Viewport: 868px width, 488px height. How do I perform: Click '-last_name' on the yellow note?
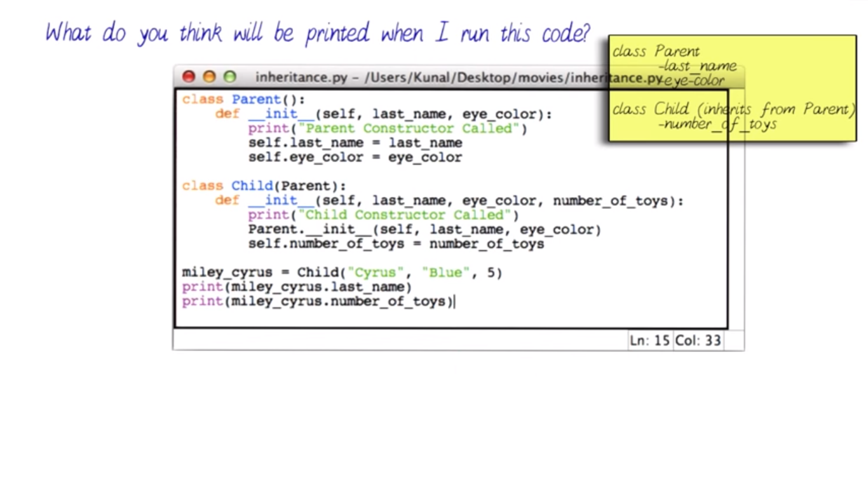(698, 66)
